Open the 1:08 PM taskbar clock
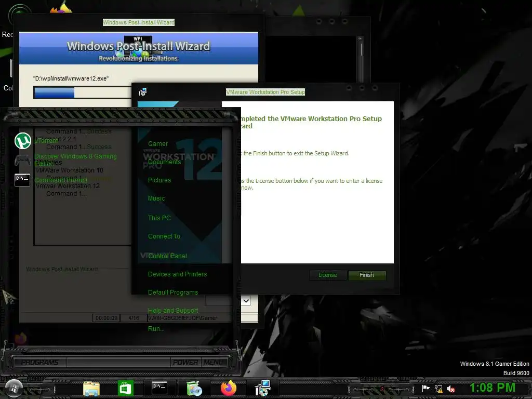 pyautogui.click(x=493, y=388)
